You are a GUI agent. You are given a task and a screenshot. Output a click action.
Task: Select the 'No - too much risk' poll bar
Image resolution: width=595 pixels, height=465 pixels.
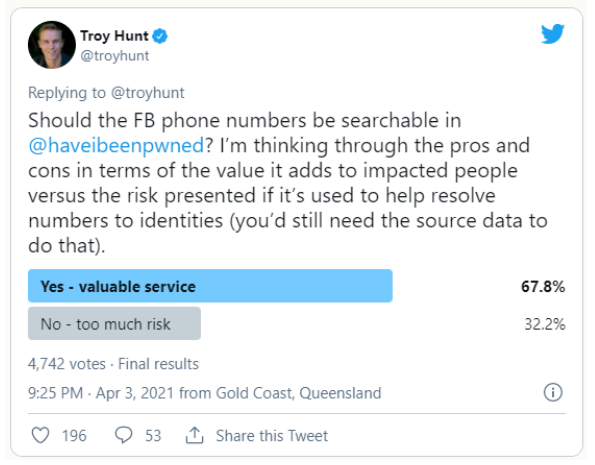pos(114,323)
